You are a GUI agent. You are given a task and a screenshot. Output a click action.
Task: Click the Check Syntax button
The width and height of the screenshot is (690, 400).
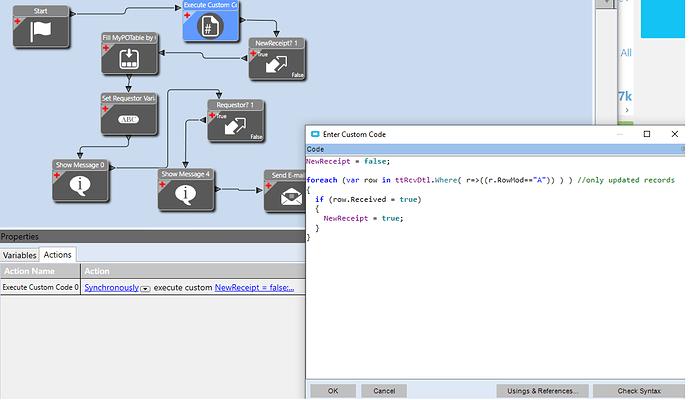coord(639,391)
